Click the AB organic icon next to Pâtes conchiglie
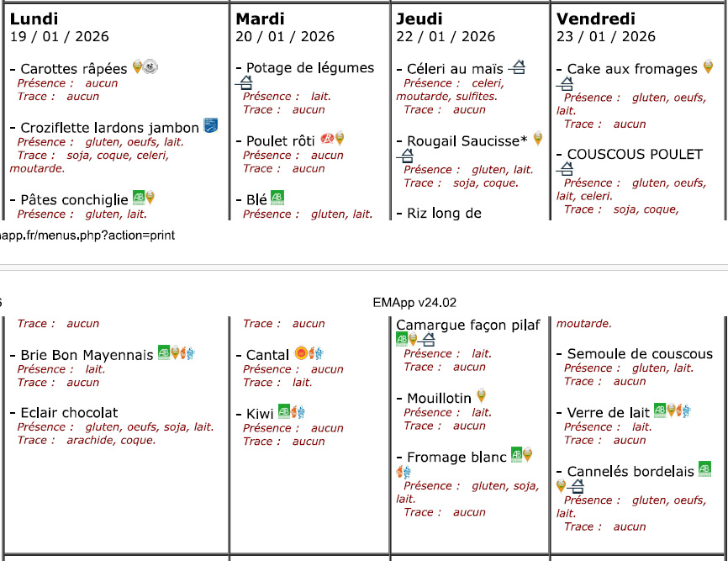Image resolution: width=728 pixels, height=561 pixels. [139, 198]
